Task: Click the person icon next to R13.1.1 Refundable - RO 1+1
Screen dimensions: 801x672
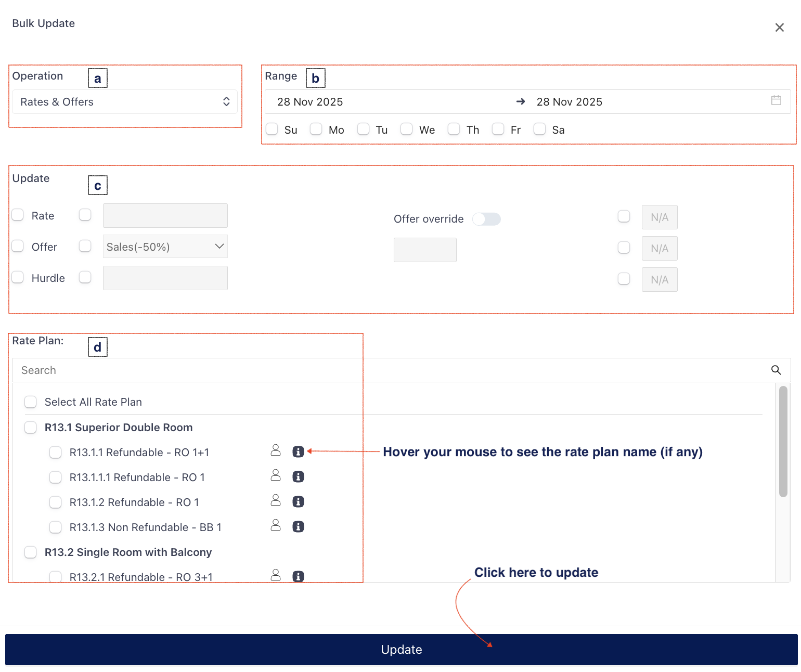Action: click(x=276, y=451)
